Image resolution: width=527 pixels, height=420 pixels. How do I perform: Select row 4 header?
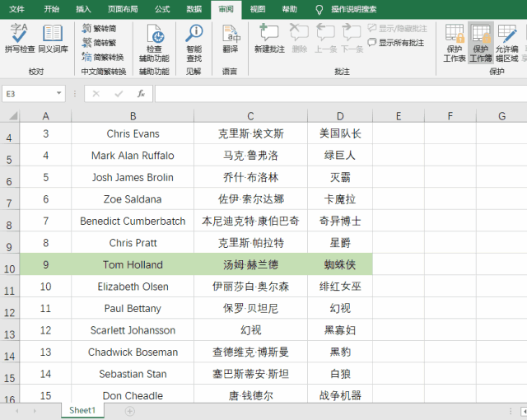pyautogui.click(x=10, y=133)
